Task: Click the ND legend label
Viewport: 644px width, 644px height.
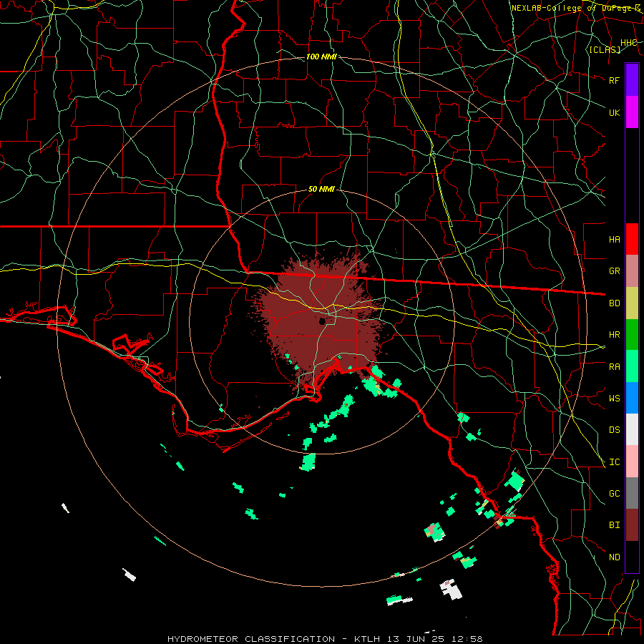Action: (614, 557)
